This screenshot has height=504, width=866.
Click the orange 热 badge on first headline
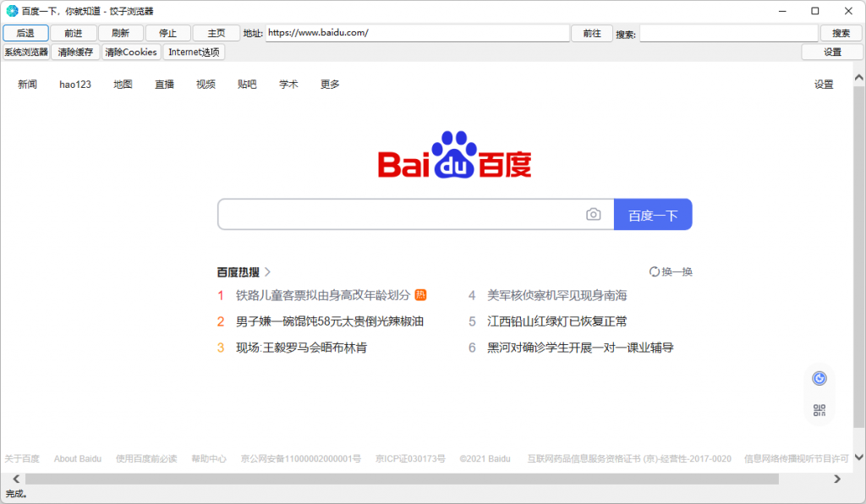pos(420,295)
